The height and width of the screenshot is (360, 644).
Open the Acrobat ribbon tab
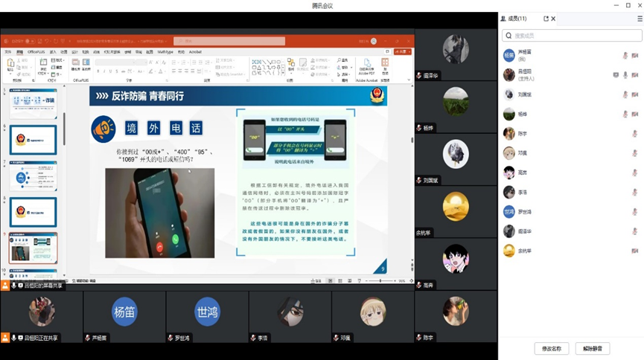[195, 52]
